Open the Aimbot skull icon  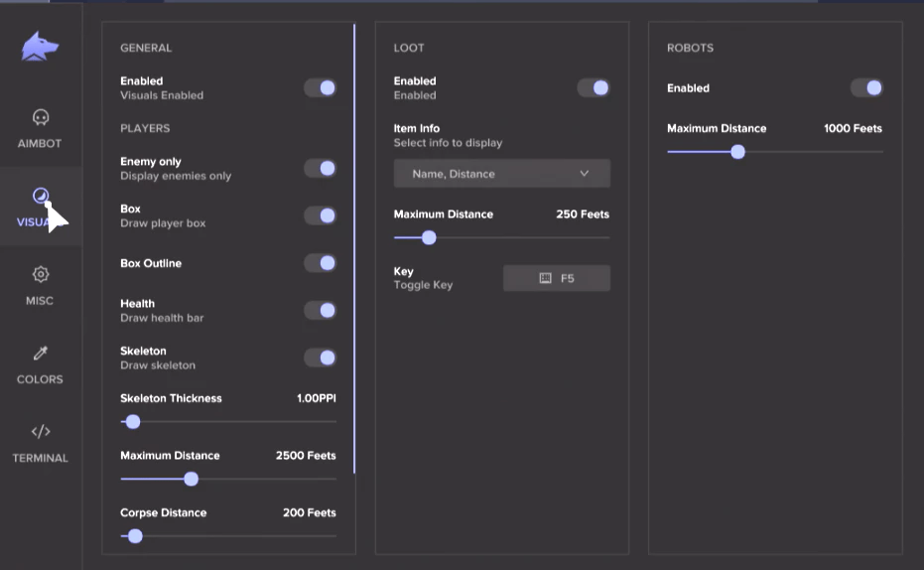[x=41, y=117]
